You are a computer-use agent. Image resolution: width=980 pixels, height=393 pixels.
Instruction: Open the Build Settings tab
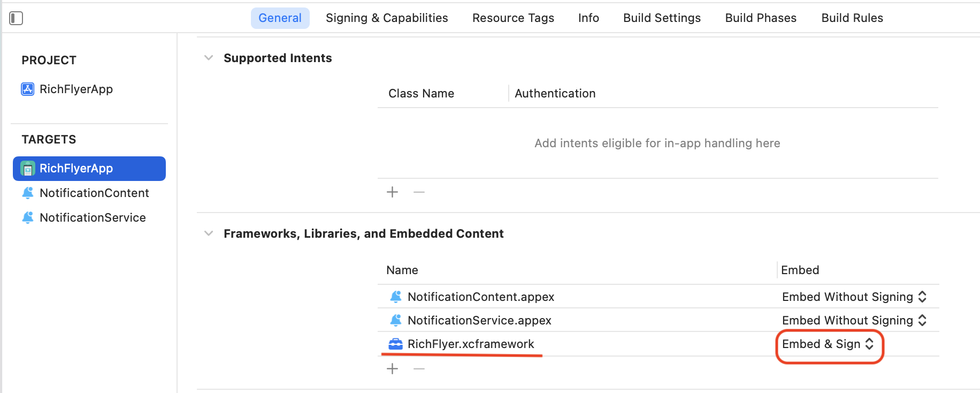coord(662,18)
